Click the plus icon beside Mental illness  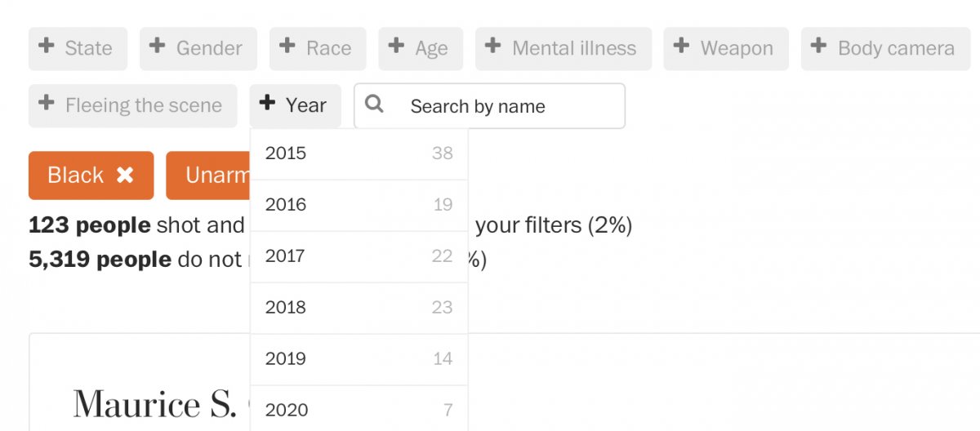tap(493, 47)
